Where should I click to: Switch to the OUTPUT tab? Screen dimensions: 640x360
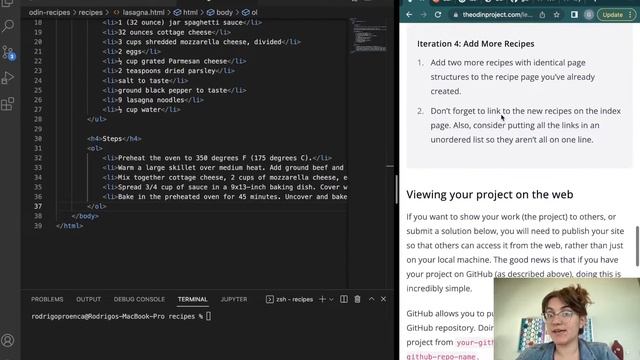(89, 299)
